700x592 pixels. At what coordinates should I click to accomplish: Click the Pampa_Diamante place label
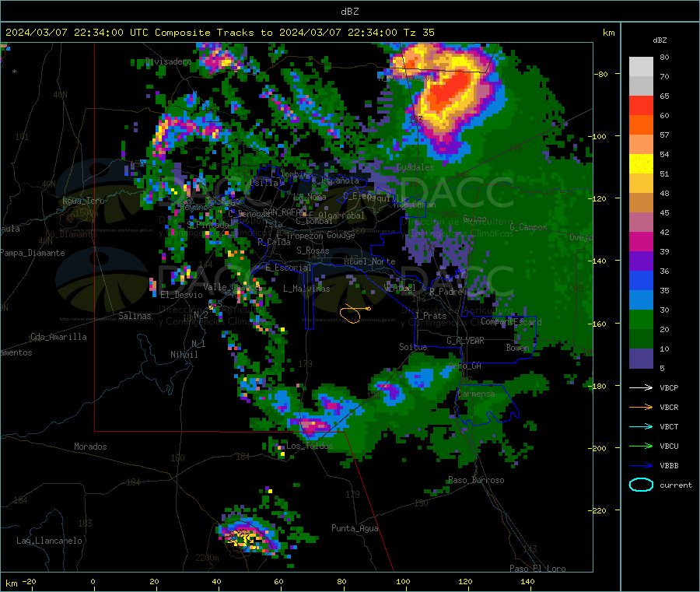pyautogui.click(x=32, y=253)
